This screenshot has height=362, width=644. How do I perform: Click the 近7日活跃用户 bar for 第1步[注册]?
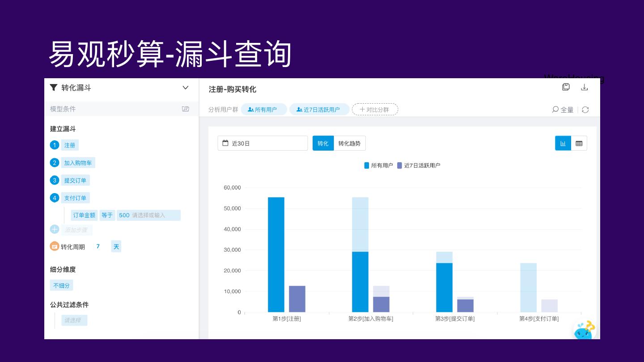click(x=297, y=299)
